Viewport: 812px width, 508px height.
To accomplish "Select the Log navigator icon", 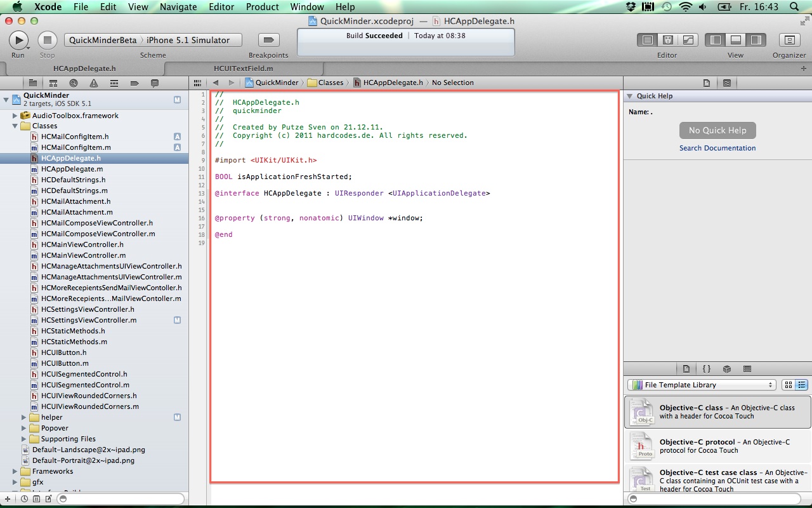I will tap(155, 83).
